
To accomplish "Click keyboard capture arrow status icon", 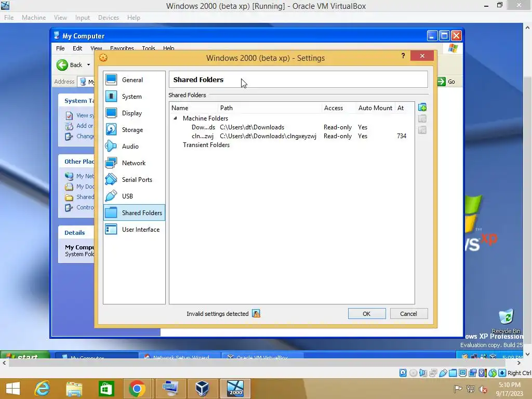I will (x=502, y=373).
